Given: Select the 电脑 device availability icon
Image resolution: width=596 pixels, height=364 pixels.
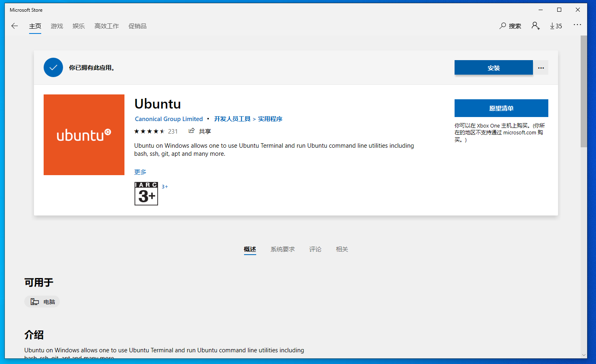Looking at the screenshot, I should pyautogui.click(x=42, y=301).
